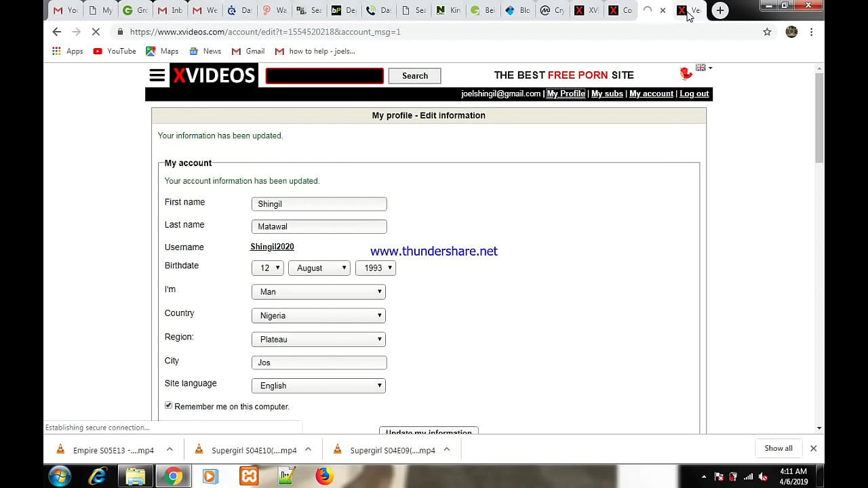Viewport: 868px width, 488px height.
Task: Open a new browser tab
Action: [x=720, y=10]
